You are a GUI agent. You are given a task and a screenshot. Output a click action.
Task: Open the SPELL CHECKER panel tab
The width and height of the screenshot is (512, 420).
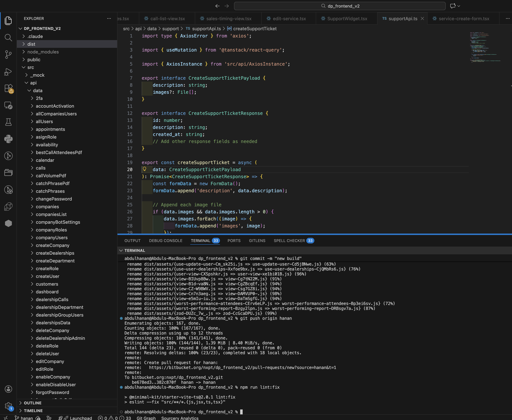pyautogui.click(x=289, y=240)
